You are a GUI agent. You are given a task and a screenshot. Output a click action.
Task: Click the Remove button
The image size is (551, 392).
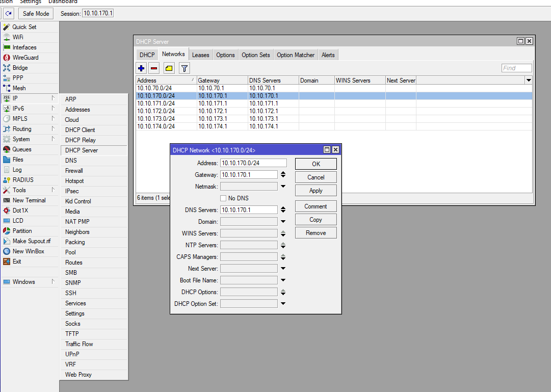point(316,233)
